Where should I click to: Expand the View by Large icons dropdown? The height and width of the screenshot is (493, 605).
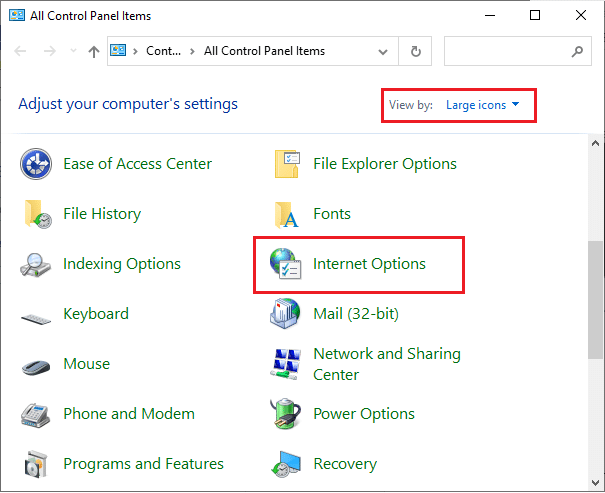[483, 105]
